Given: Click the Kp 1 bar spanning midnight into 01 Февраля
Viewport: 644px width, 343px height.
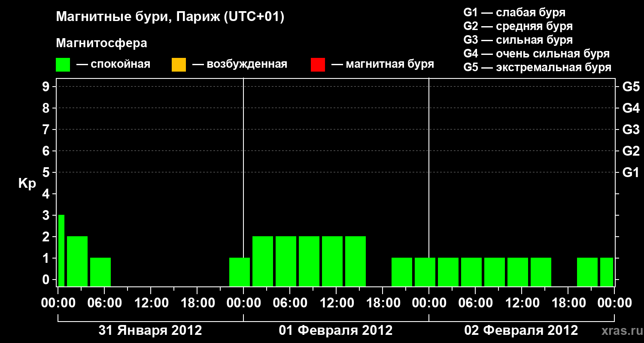Looking at the screenshot, I should click(x=240, y=272).
